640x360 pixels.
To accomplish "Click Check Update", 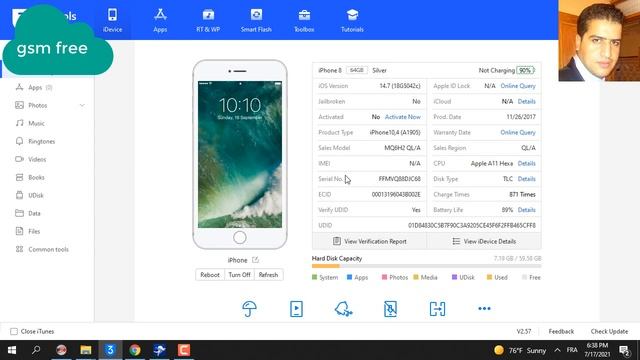I will pyautogui.click(x=609, y=331).
